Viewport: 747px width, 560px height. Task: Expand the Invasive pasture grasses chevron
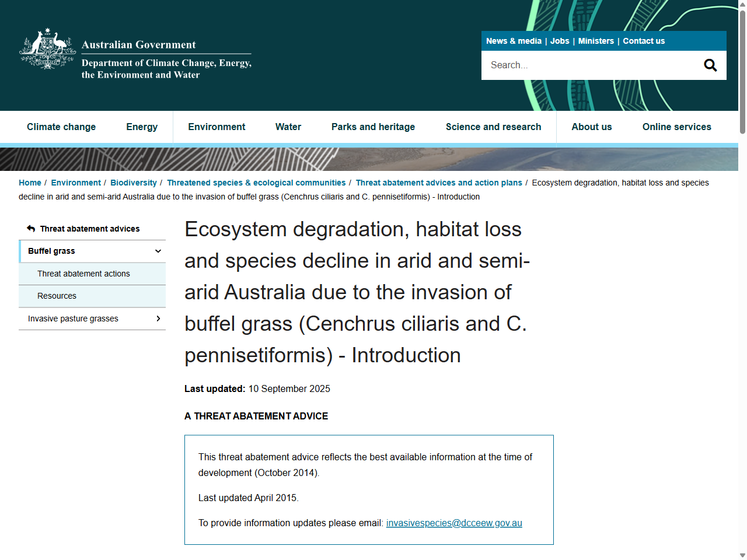click(158, 318)
